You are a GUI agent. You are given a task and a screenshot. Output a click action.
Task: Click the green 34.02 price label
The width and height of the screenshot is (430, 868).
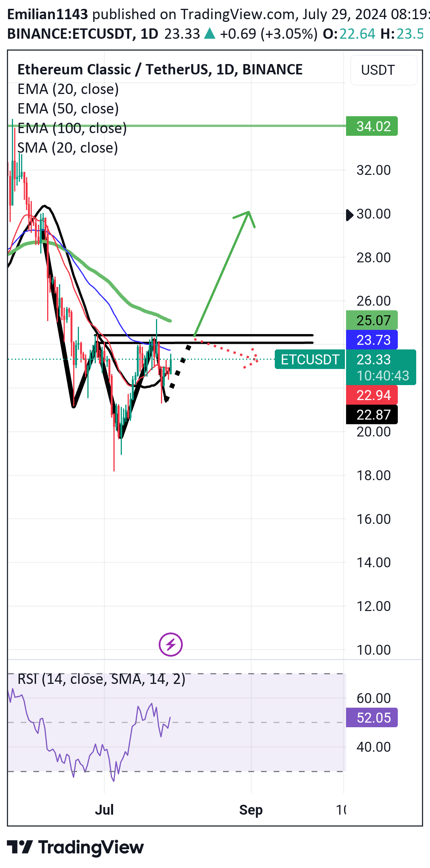point(372,126)
